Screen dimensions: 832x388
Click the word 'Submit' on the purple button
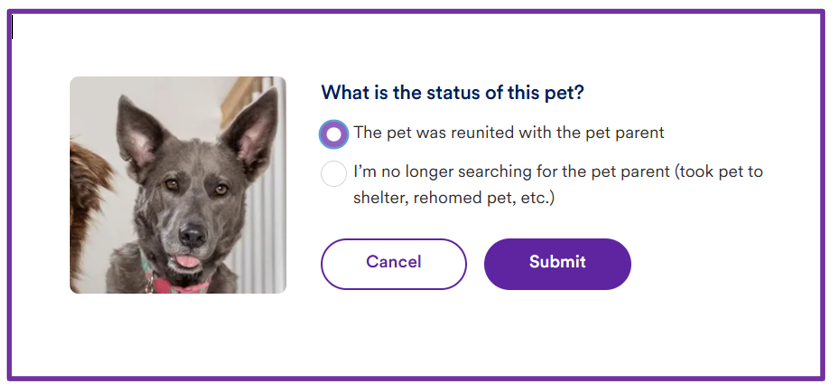(x=557, y=262)
